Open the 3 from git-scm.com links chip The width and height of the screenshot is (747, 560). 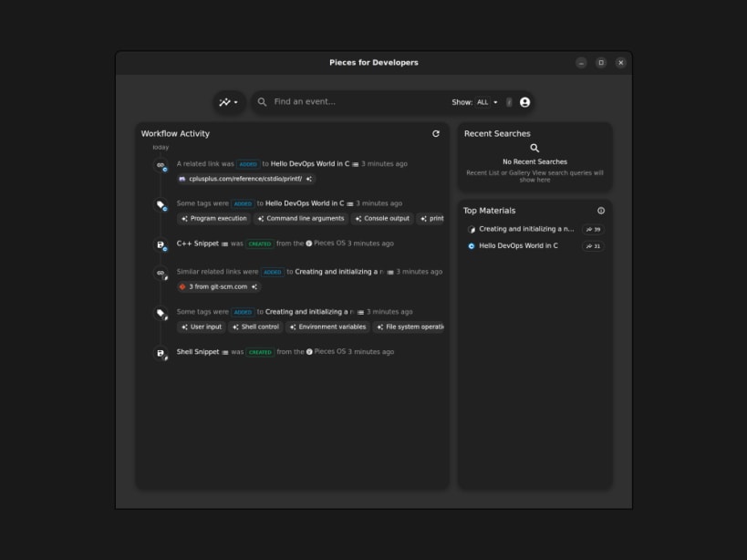point(218,286)
